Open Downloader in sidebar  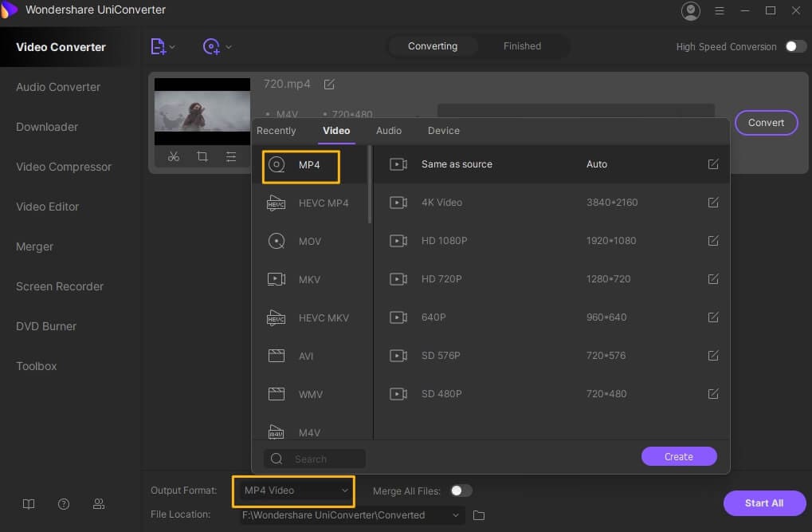pos(47,127)
